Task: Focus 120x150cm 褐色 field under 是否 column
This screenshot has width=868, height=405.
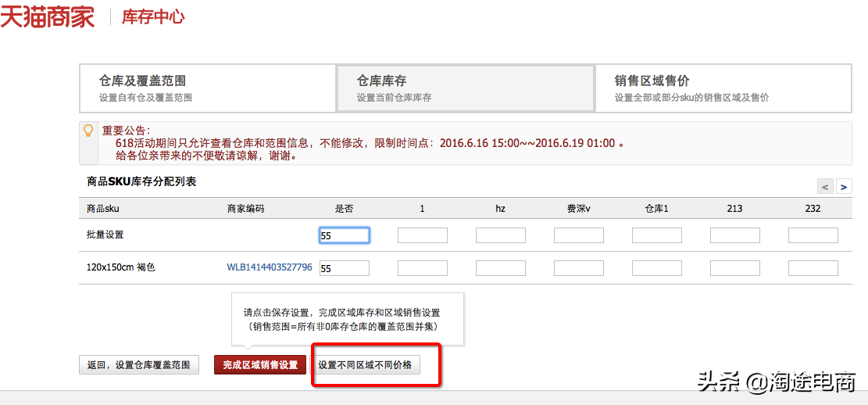Action: (345, 268)
